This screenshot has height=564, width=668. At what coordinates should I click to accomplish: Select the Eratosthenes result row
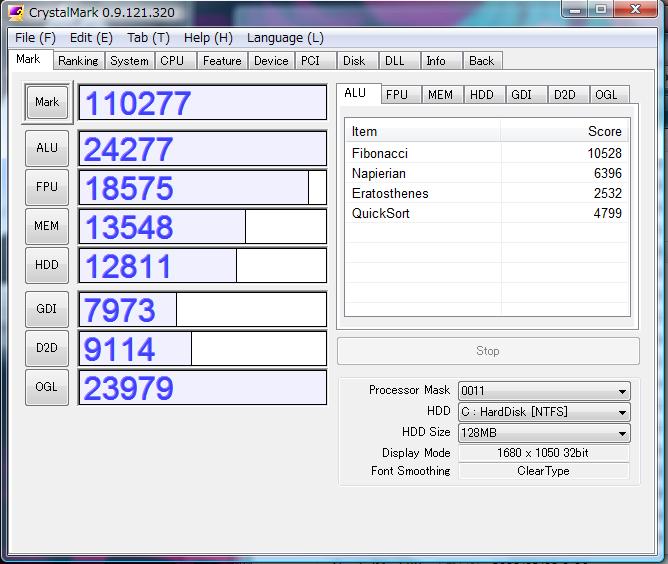(x=487, y=193)
